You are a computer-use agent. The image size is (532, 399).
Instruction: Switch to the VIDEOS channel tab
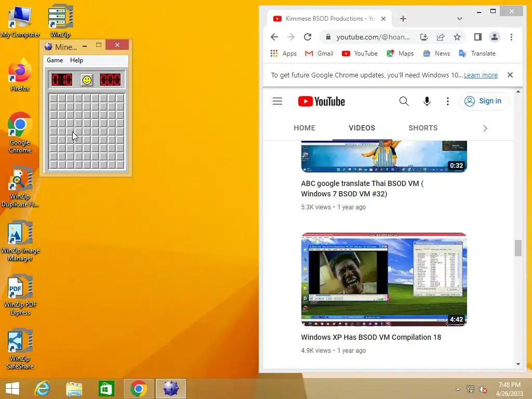click(362, 128)
